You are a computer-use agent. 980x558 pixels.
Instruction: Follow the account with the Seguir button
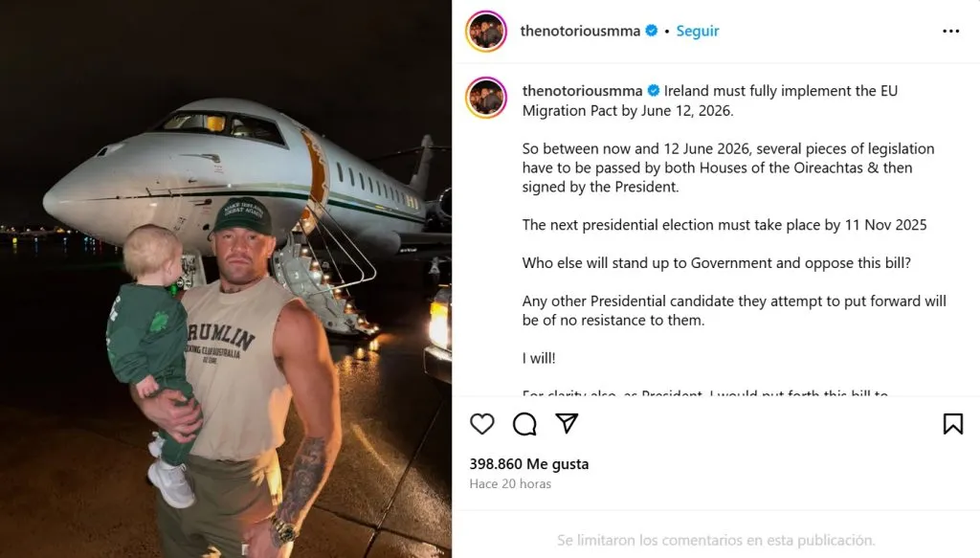[697, 31]
